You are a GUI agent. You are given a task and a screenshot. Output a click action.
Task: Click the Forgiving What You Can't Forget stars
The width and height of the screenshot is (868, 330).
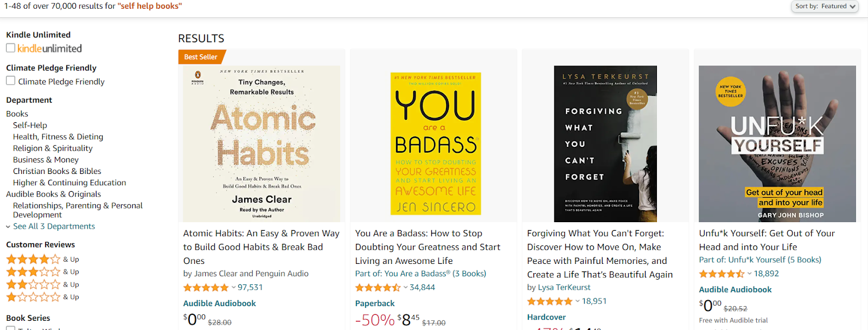click(550, 301)
